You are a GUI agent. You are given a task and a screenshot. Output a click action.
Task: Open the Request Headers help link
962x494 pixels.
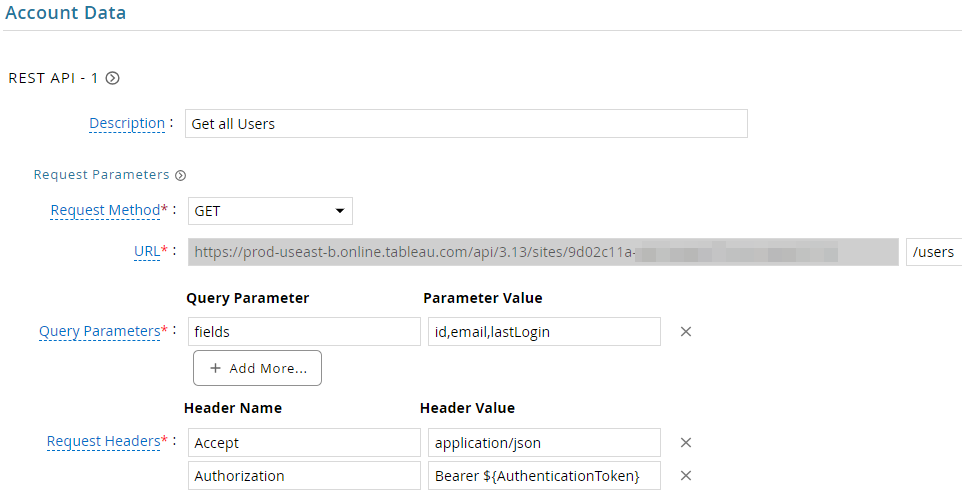(103, 442)
